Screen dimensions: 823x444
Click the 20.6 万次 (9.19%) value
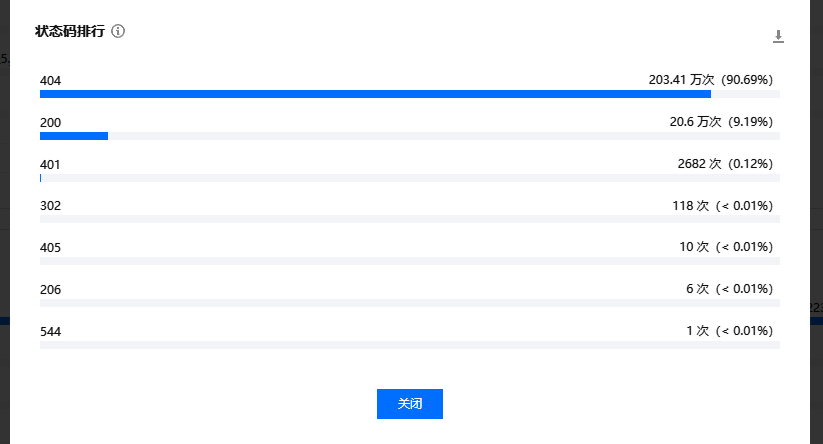click(x=720, y=122)
